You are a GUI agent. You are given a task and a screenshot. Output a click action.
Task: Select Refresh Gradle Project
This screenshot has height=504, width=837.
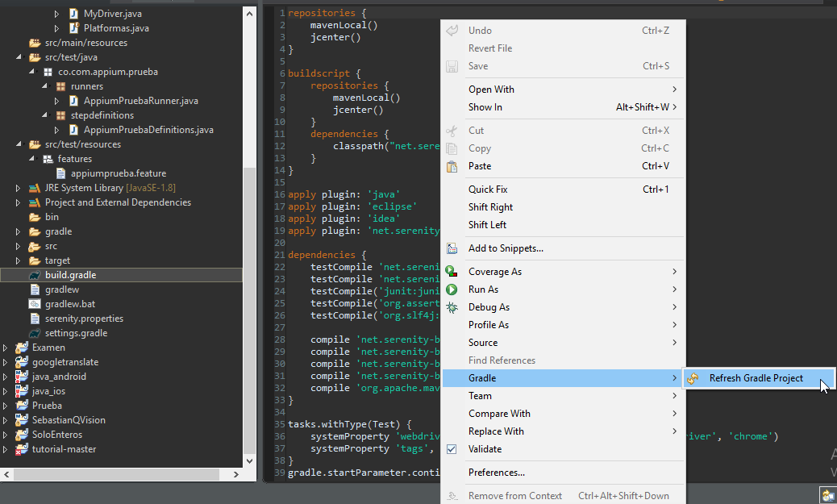pyautogui.click(x=756, y=378)
